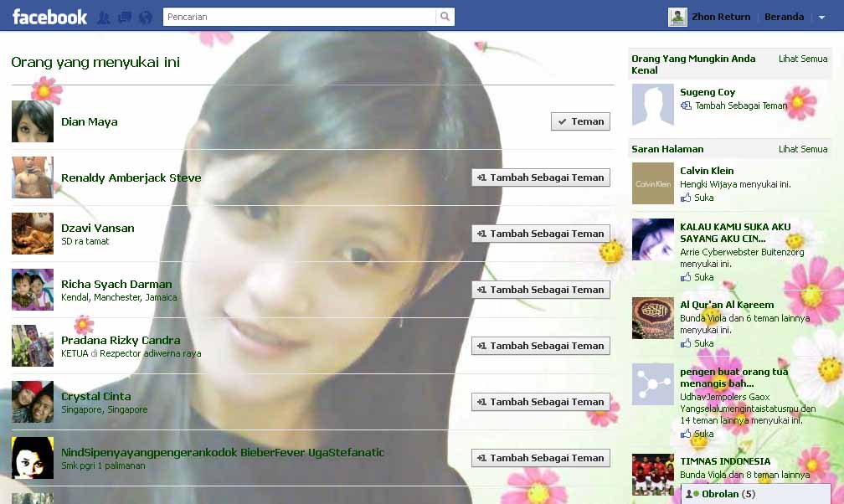
Task: Open Al Qur'an Al Kareem page link
Action: coord(727,305)
